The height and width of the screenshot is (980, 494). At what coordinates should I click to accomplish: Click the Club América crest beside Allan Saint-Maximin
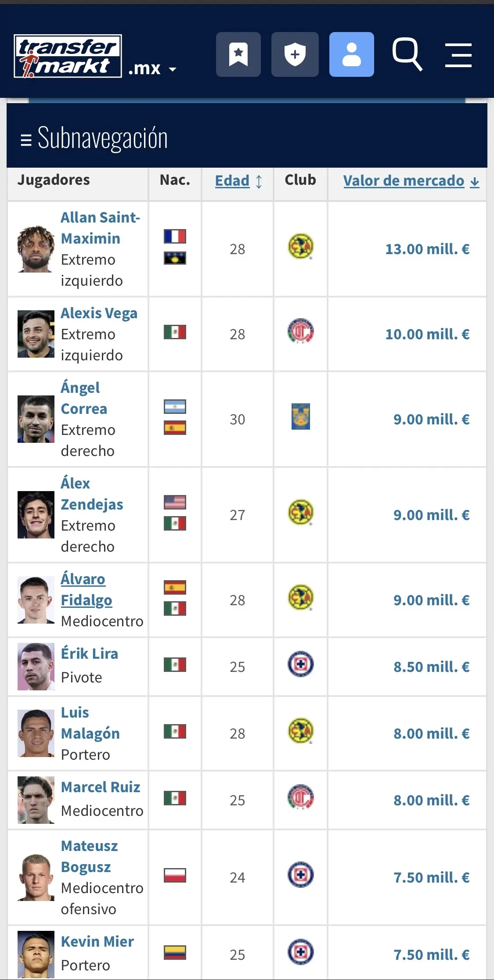coord(300,249)
